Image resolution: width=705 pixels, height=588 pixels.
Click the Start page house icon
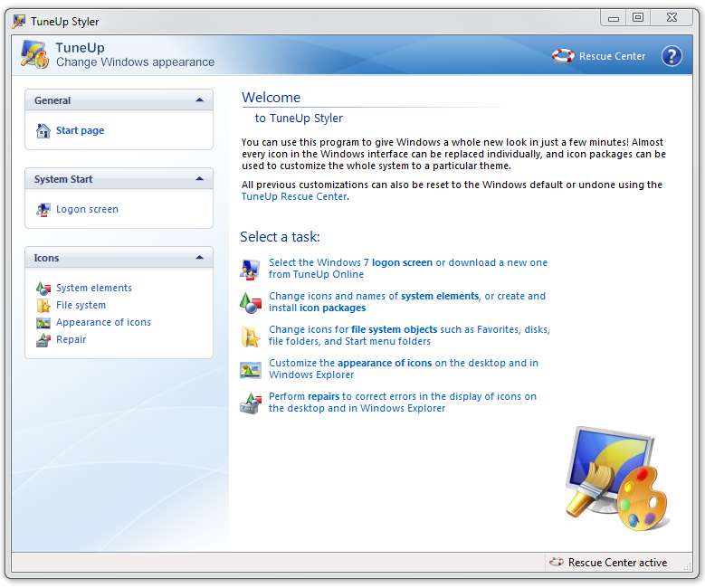pos(43,131)
